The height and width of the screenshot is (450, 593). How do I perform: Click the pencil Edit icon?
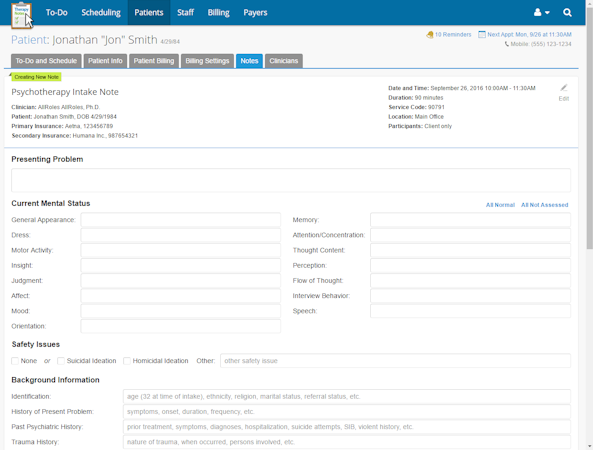(x=564, y=88)
